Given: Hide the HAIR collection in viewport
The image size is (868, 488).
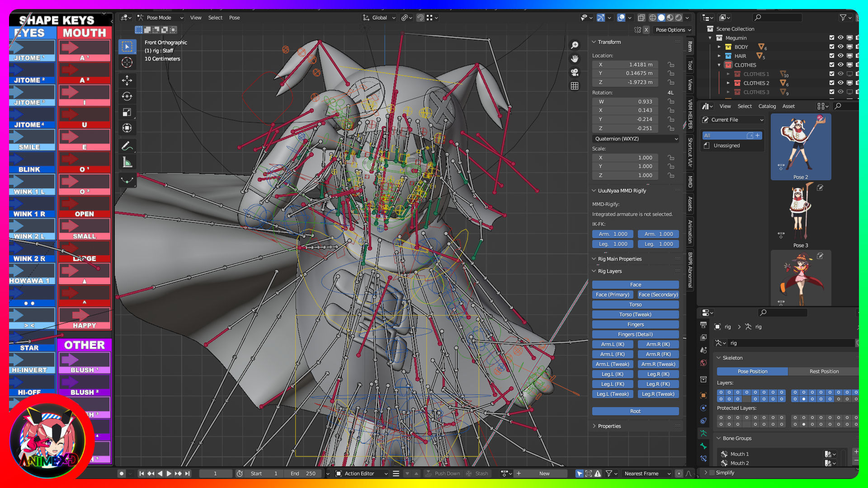Looking at the screenshot, I should 840,56.
